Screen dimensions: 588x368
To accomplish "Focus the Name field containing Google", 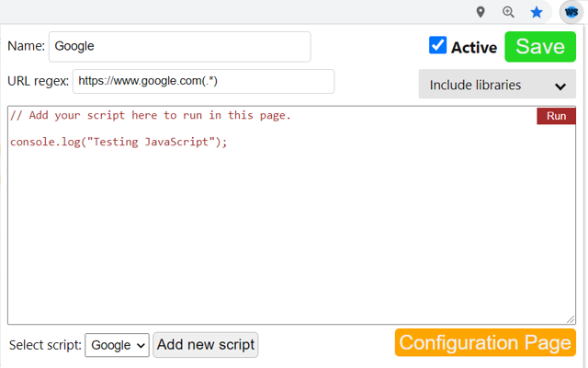I will pyautogui.click(x=180, y=47).
